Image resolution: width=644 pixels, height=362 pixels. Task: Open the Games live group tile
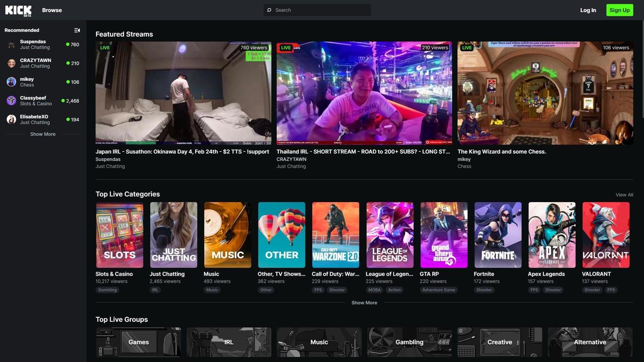click(x=138, y=342)
